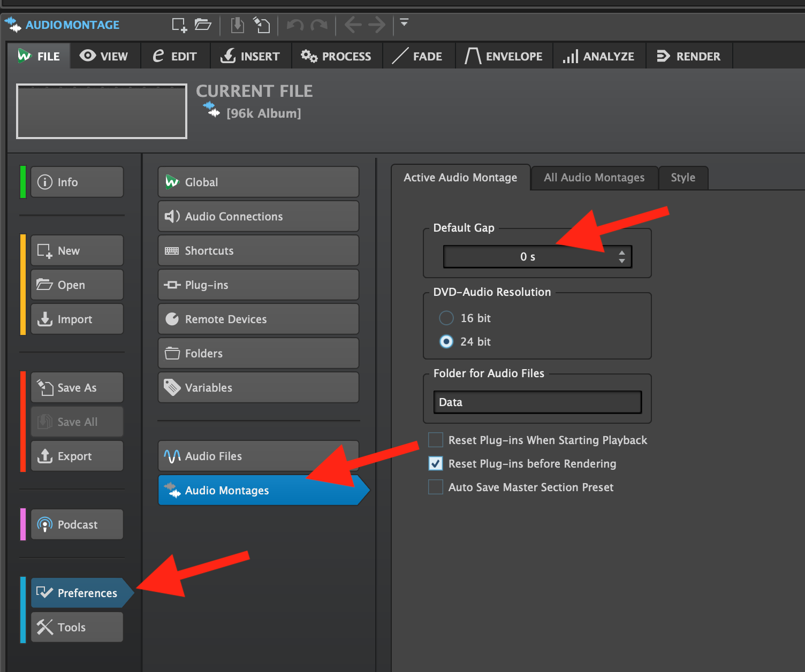805x672 pixels.
Task: Click the New file icon in the top toolbar
Action: [x=179, y=25]
